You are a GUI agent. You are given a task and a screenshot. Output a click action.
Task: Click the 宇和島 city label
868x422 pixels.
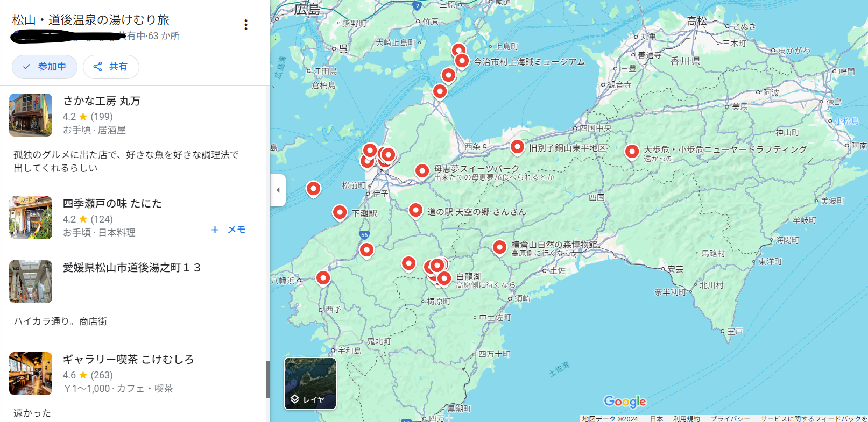pyautogui.click(x=349, y=351)
